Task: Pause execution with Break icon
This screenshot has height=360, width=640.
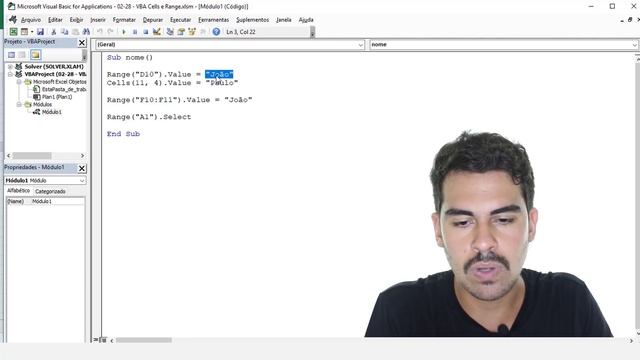Action: tap(135, 32)
